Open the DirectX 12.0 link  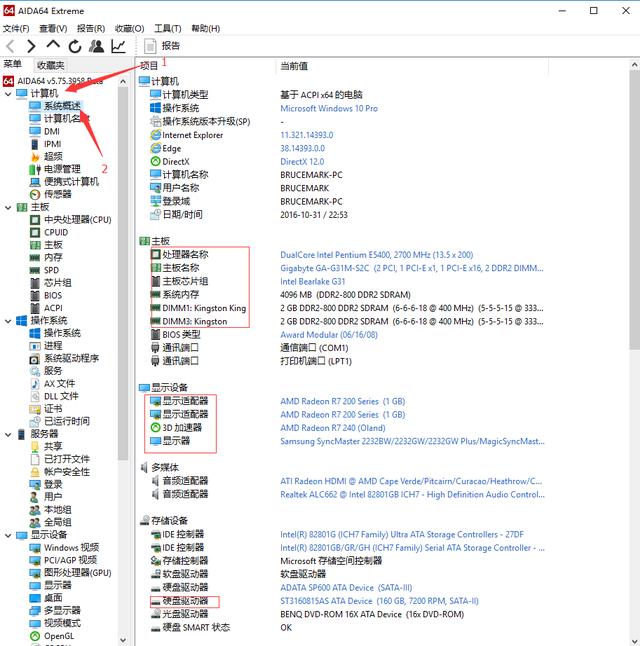[x=302, y=162]
